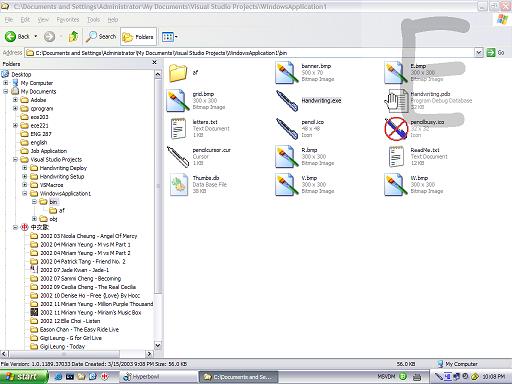Open the Back history dropdown arrow
This screenshot has height=384, width=512.
(x=36, y=36)
